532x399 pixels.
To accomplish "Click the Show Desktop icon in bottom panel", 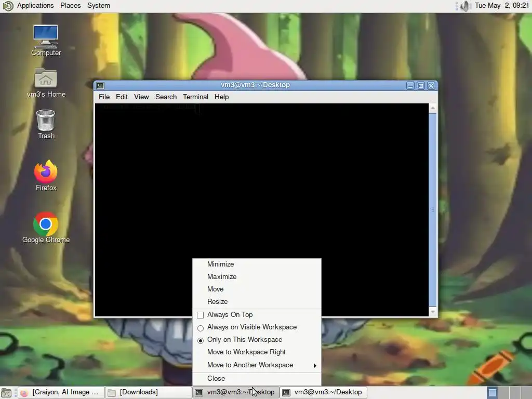I will 6,393.
